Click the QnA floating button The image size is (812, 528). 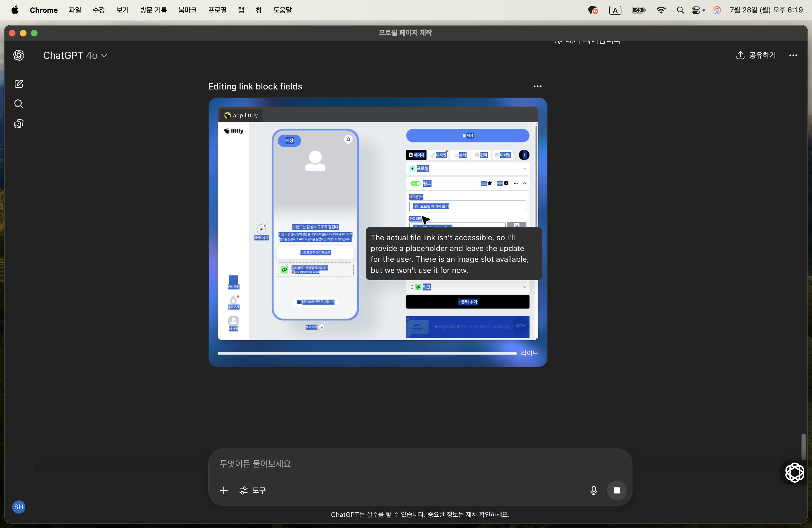pyautogui.click(x=520, y=326)
